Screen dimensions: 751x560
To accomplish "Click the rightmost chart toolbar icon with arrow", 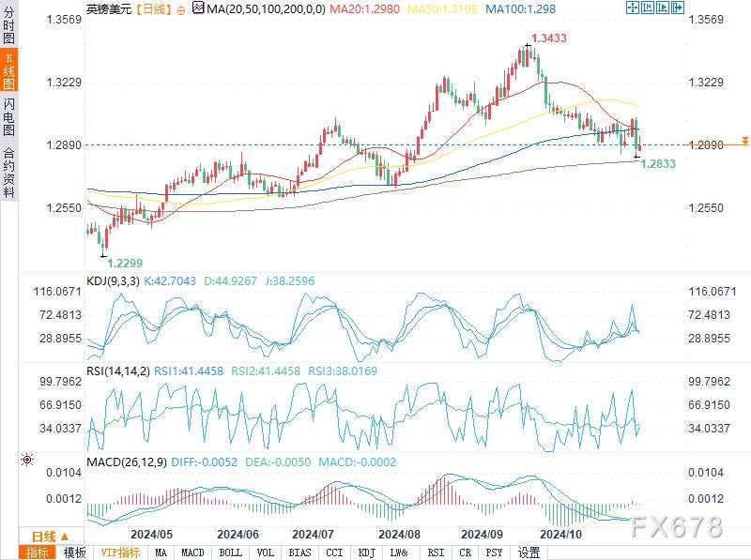I will point(677,8).
